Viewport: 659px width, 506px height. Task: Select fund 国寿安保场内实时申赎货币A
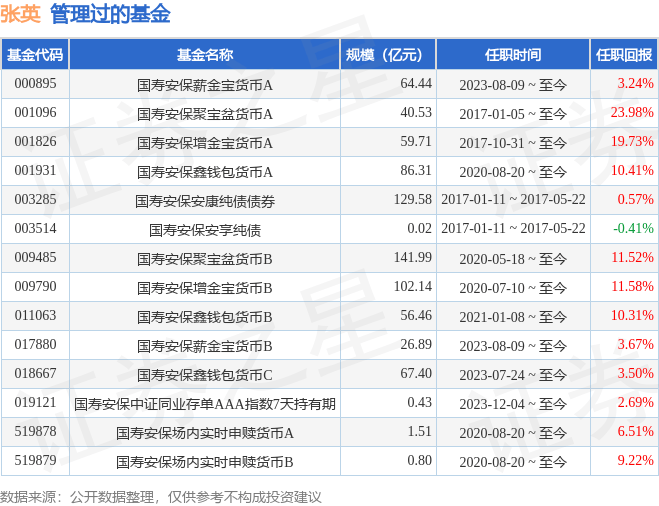click(x=204, y=433)
